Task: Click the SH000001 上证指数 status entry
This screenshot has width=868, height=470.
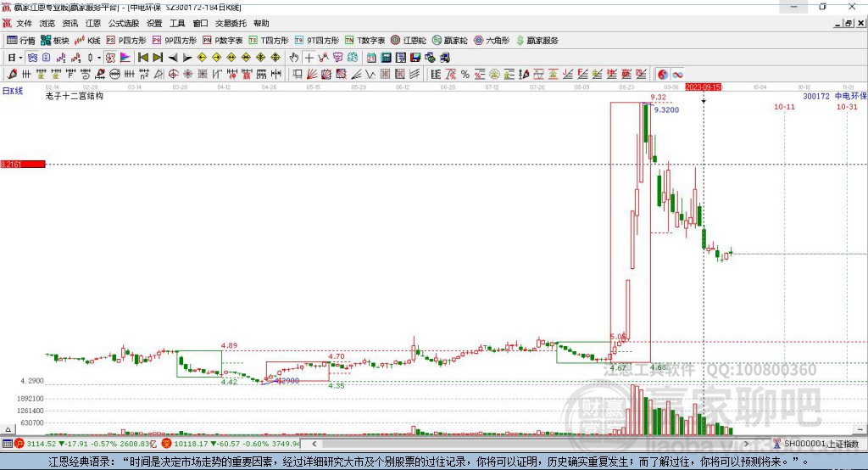Action: tap(816, 444)
